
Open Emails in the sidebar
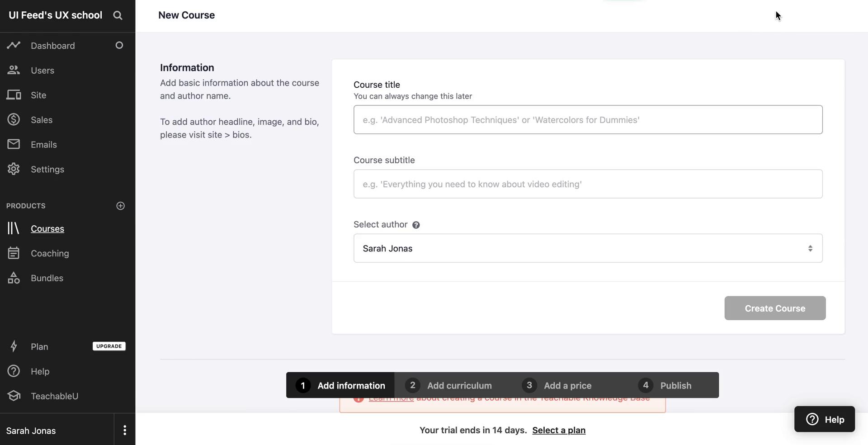pyautogui.click(x=44, y=145)
